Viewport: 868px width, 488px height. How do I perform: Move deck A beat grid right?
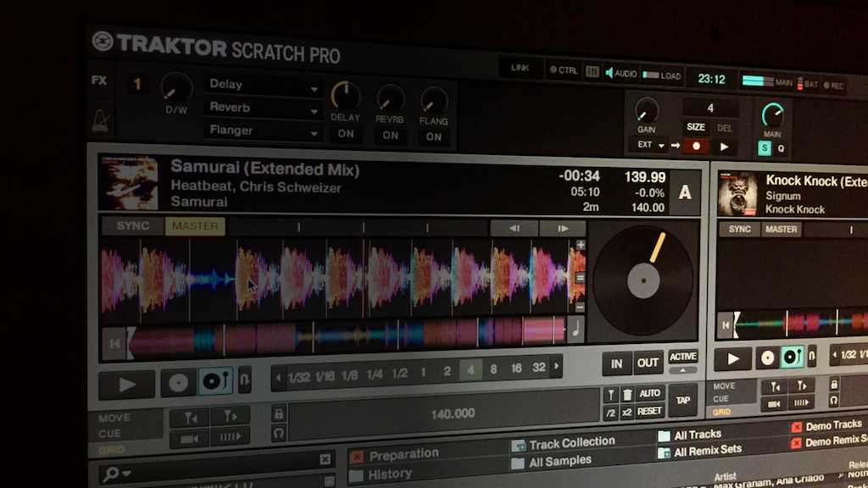click(230, 417)
